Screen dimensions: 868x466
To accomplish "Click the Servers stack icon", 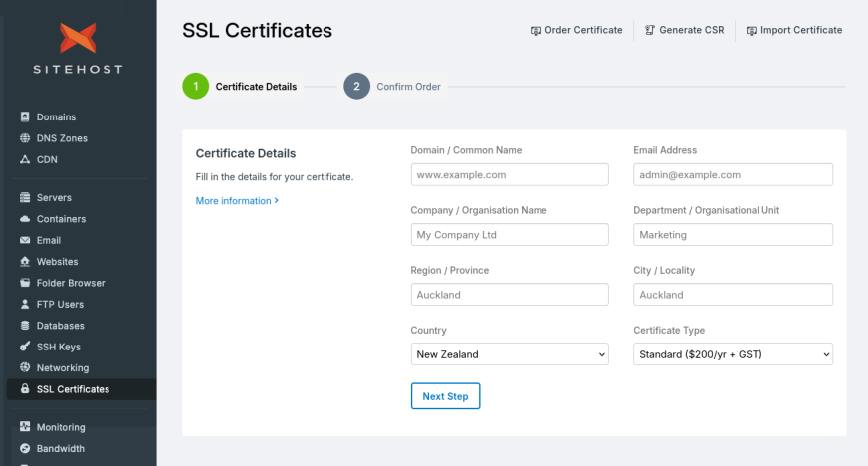I will [x=25, y=198].
